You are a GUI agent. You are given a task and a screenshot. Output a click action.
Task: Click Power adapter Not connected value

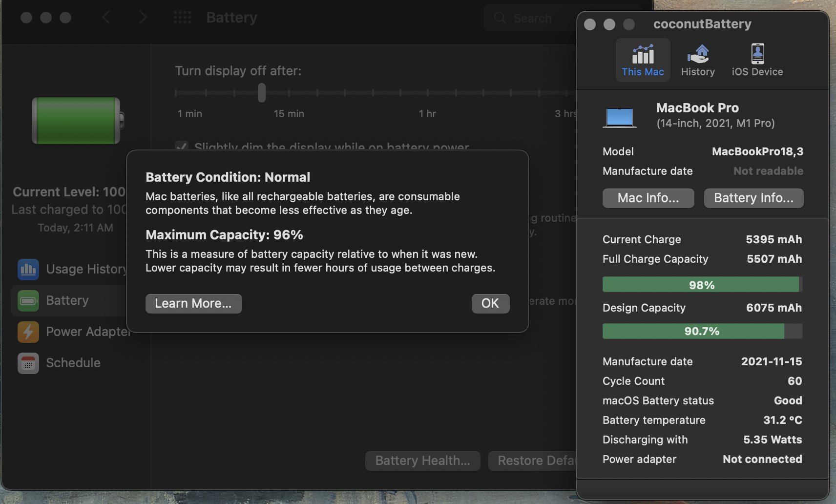pyautogui.click(x=762, y=459)
